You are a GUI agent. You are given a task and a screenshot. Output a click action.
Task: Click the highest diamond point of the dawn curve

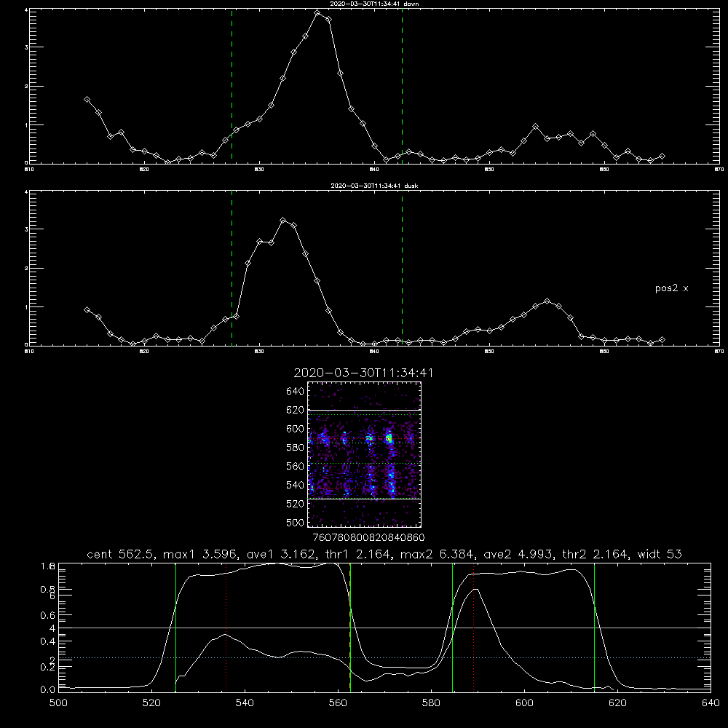pos(317,13)
